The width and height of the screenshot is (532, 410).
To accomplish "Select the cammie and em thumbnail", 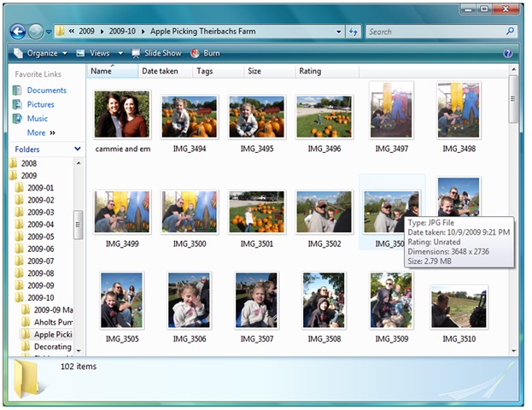I will (x=122, y=121).
